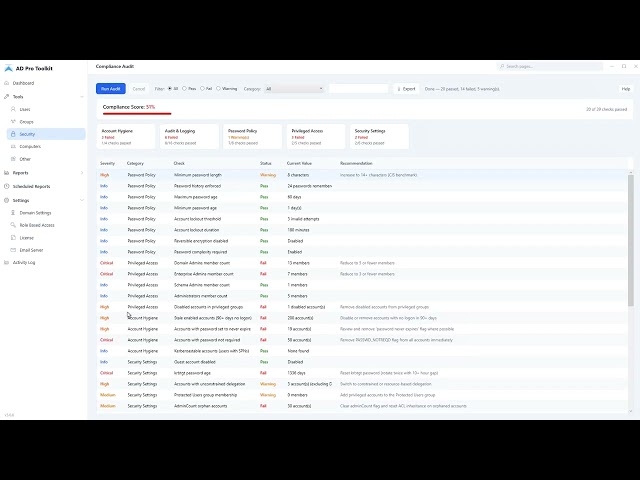Click the Email Server envelope icon
This screenshot has height=480, width=640.
coord(13,250)
